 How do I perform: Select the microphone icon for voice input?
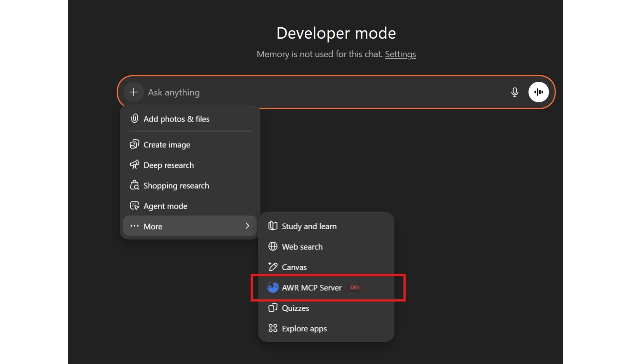(515, 92)
